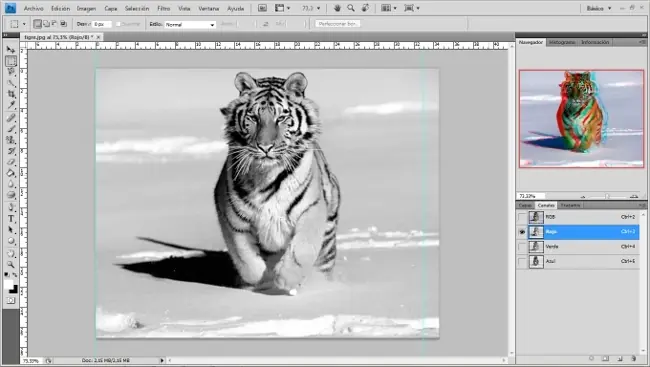Switch to the Trazados tab
The height and width of the screenshot is (367, 650).
(570, 205)
